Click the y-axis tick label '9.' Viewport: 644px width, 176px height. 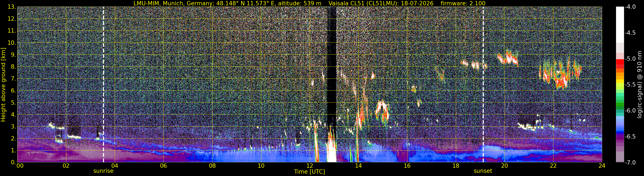(x=13, y=55)
